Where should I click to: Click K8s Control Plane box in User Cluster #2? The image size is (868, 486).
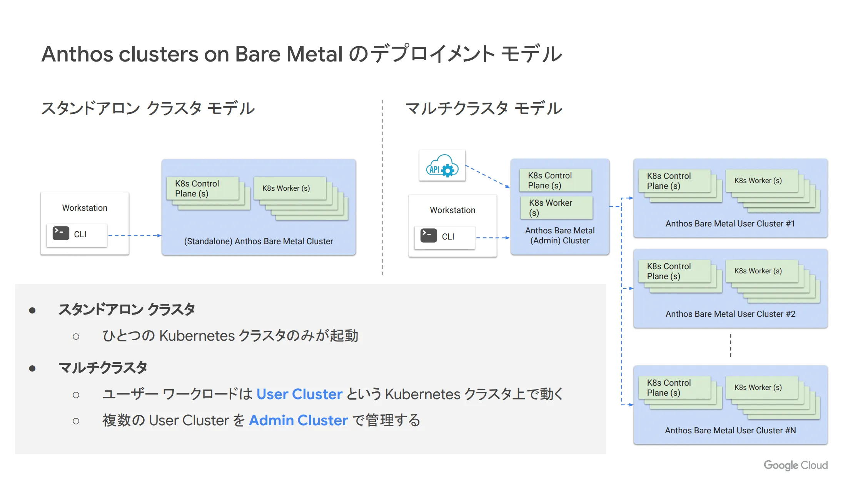coord(674,271)
